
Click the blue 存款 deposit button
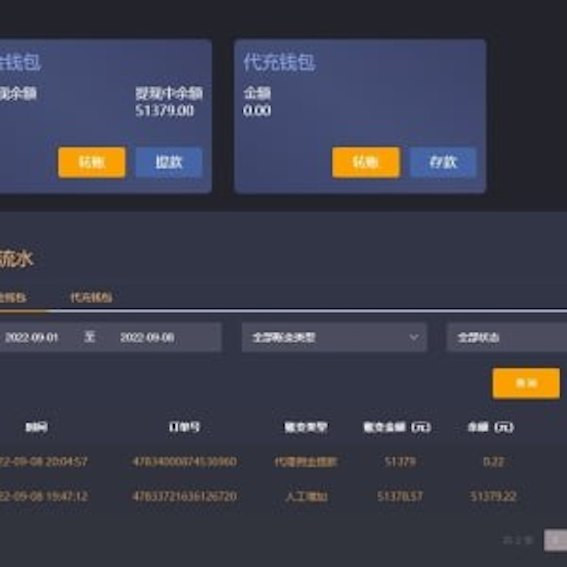(443, 162)
